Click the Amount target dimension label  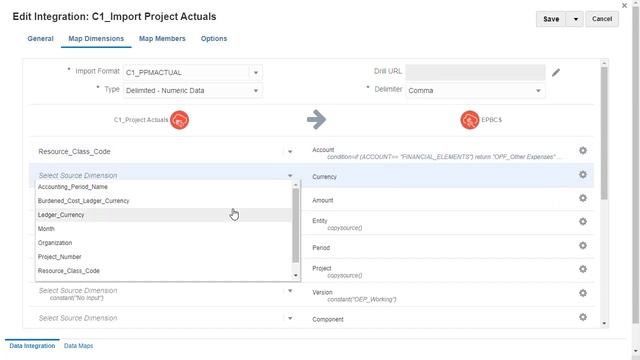322,200
